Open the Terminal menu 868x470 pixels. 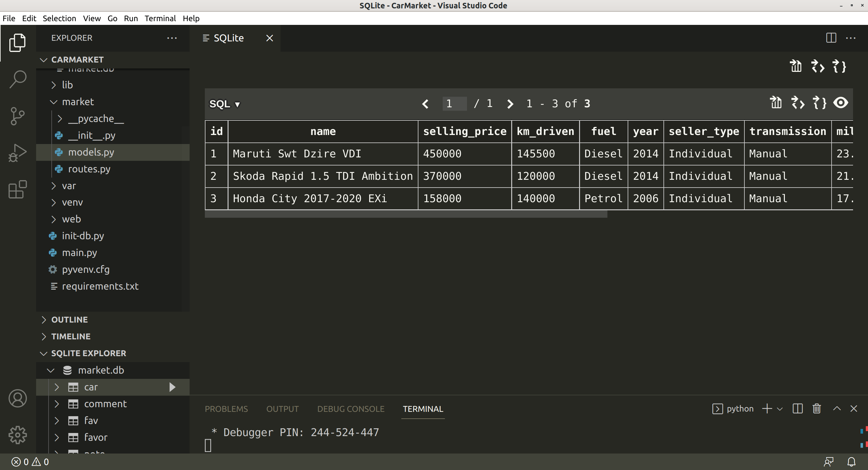tap(160, 18)
